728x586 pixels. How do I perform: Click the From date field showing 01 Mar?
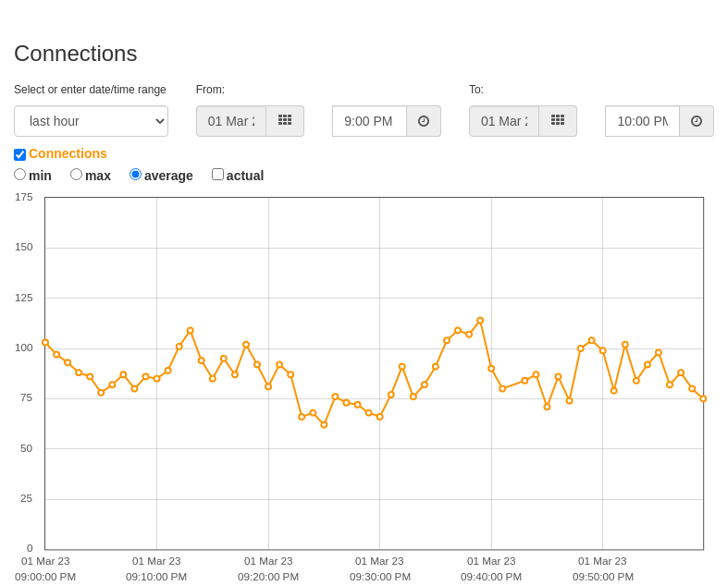(x=231, y=121)
